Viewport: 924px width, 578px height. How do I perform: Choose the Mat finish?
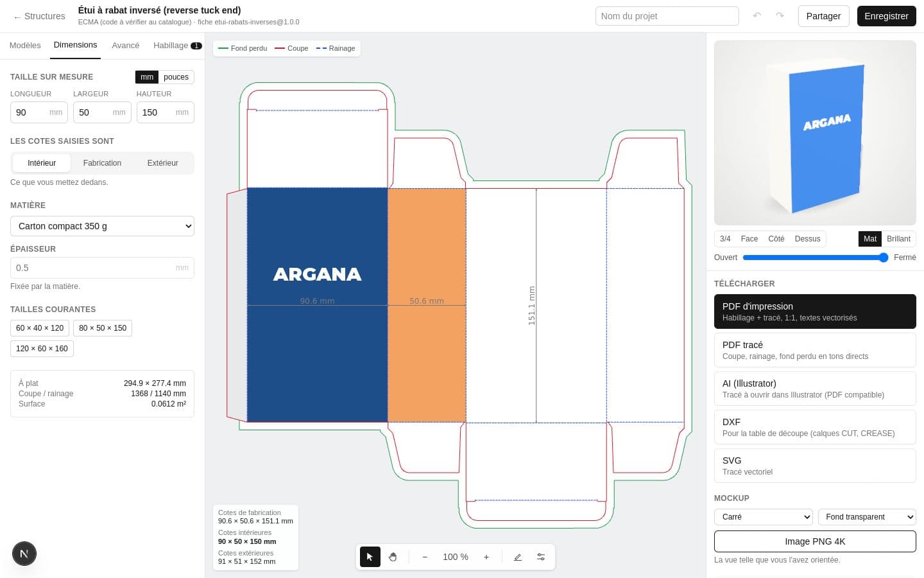coord(870,239)
